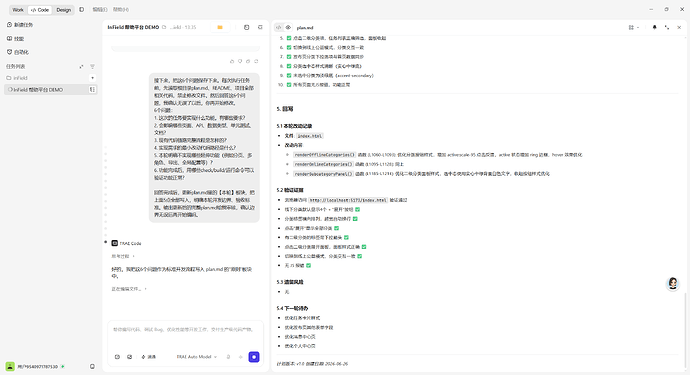The width and height of the screenshot is (690, 375).
Task: Switch to the Work tab
Action: (18, 10)
